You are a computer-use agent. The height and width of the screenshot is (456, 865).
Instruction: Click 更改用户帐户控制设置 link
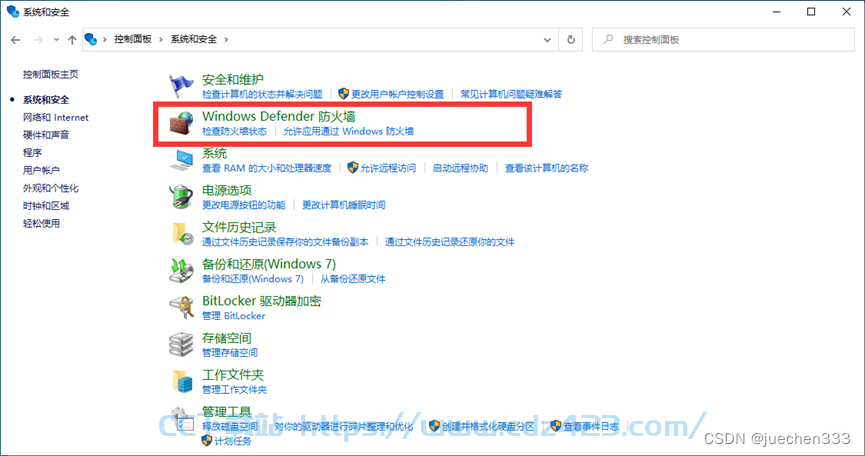click(398, 94)
